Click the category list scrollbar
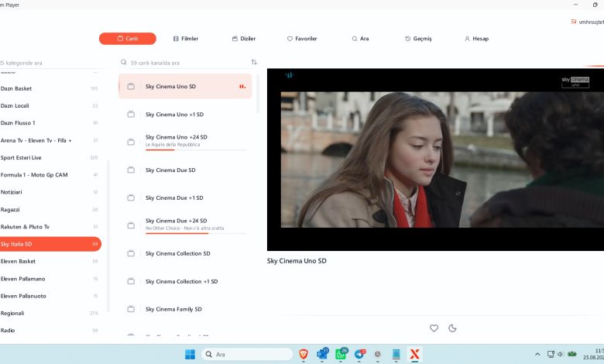This screenshot has width=604, height=364. [108, 235]
